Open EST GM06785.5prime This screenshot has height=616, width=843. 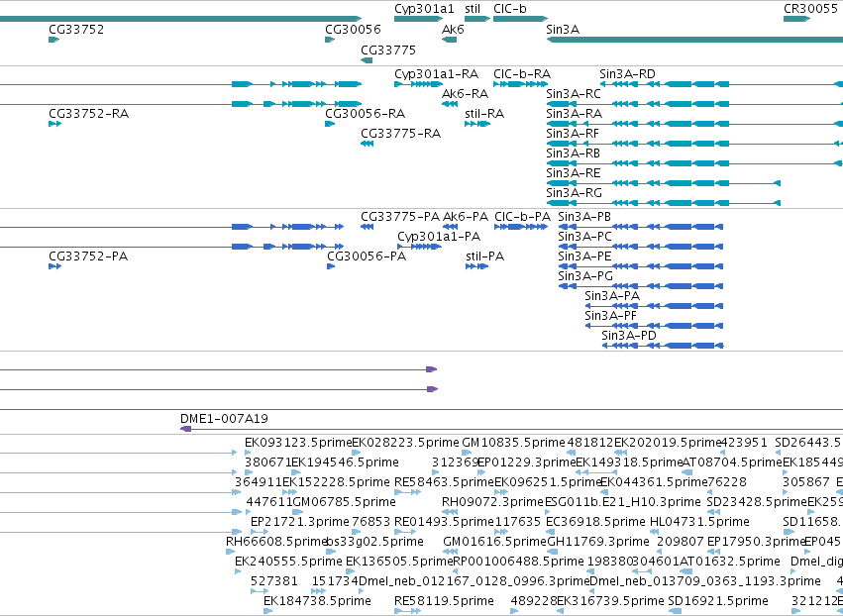[344, 502]
